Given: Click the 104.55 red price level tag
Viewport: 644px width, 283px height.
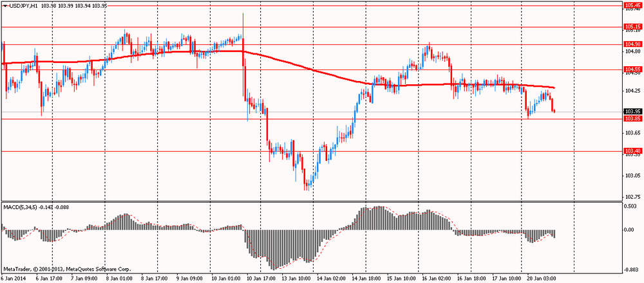Looking at the screenshot, I should point(632,69).
